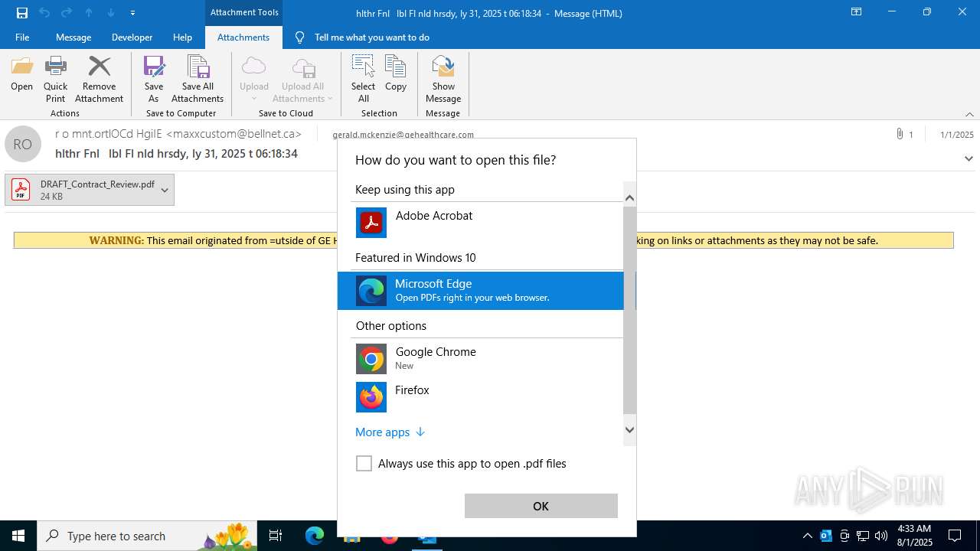Click the RO sender avatar
The width and height of the screenshot is (980, 551).
[23, 144]
